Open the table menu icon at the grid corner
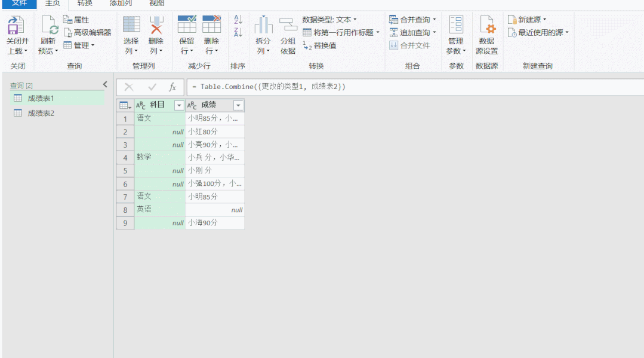The width and height of the screenshot is (644, 358). pyautogui.click(x=125, y=105)
